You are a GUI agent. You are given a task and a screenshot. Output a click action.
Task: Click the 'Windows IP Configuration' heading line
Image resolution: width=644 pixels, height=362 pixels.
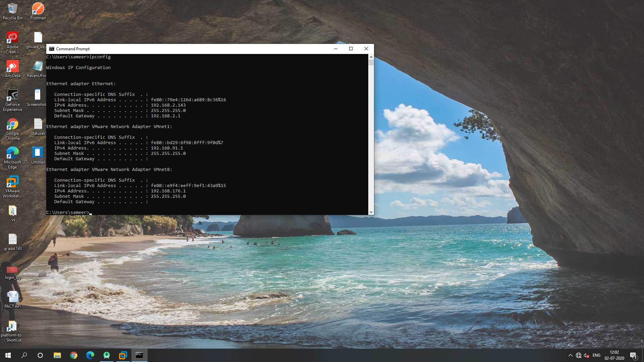78,68
